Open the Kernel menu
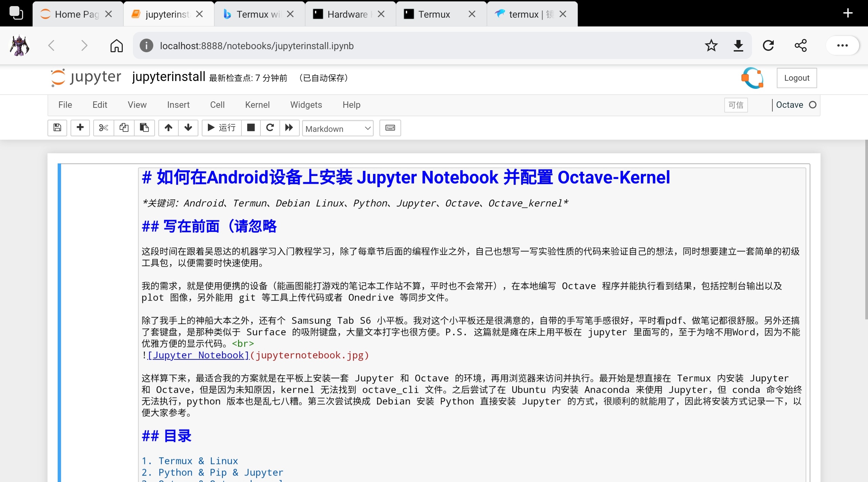The width and height of the screenshot is (868, 482). tap(257, 105)
